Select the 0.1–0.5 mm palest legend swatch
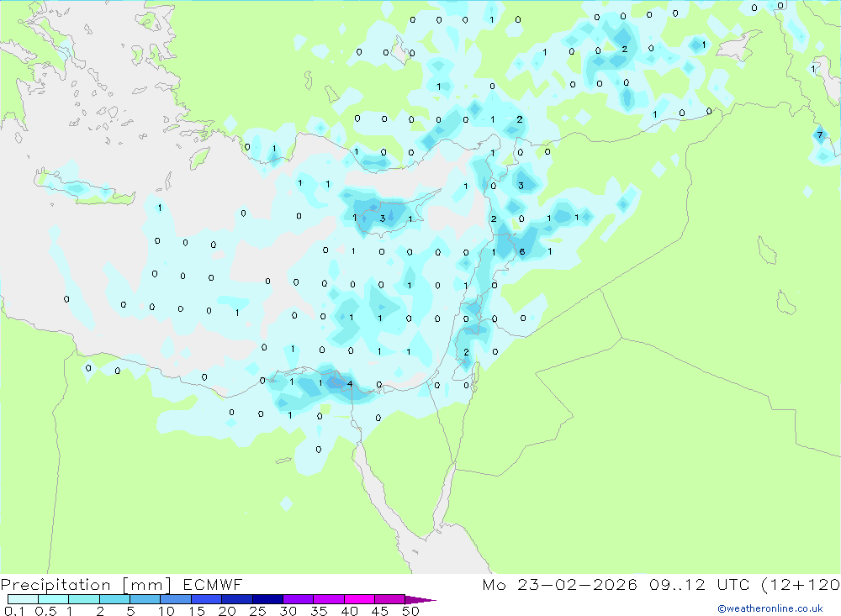 [23, 599]
